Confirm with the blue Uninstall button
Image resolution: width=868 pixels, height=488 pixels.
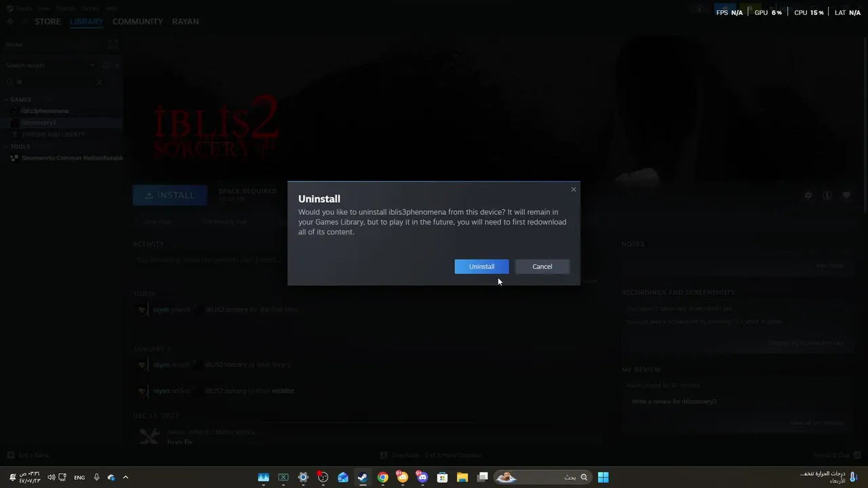(481, 266)
